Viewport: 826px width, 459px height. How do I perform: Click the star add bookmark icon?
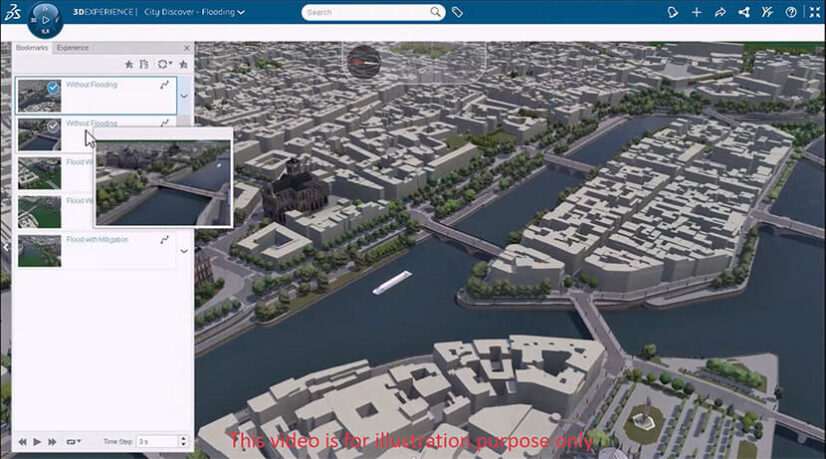point(128,64)
